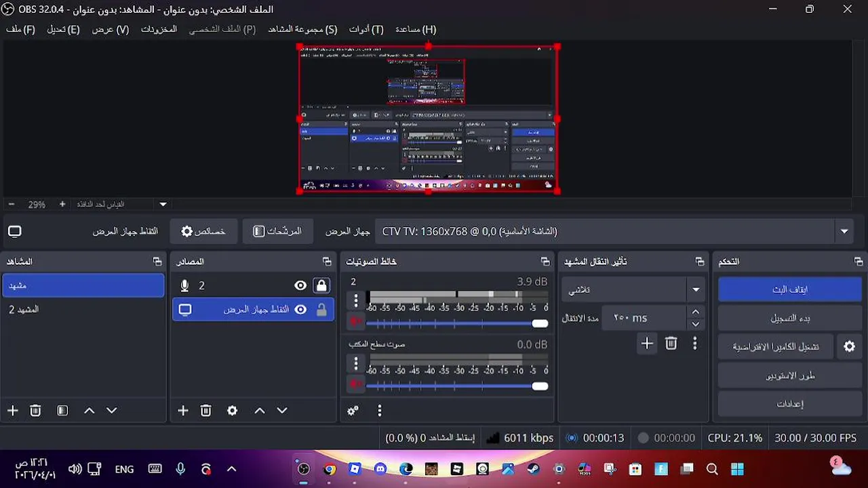This screenshot has height=488, width=868.
Task: Zoom in preview with plus icon
Action: (x=62, y=204)
